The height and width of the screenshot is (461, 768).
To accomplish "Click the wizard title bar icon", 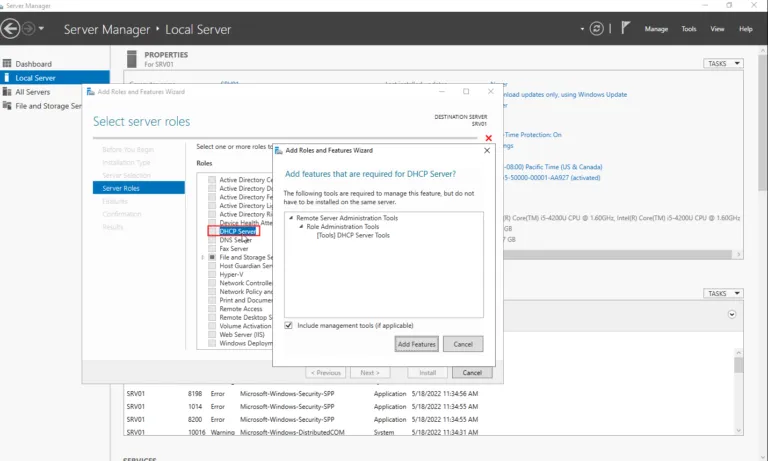I will coord(91,92).
